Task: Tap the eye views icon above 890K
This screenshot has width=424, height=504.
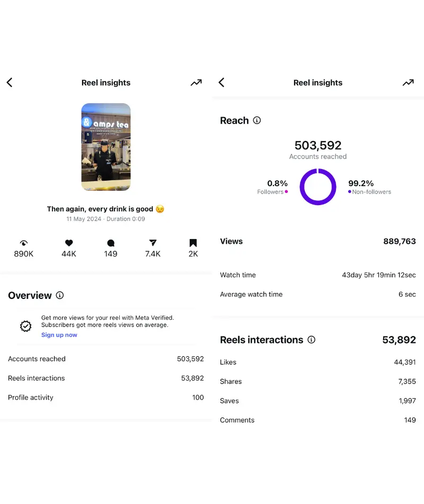Action: click(x=23, y=243)
